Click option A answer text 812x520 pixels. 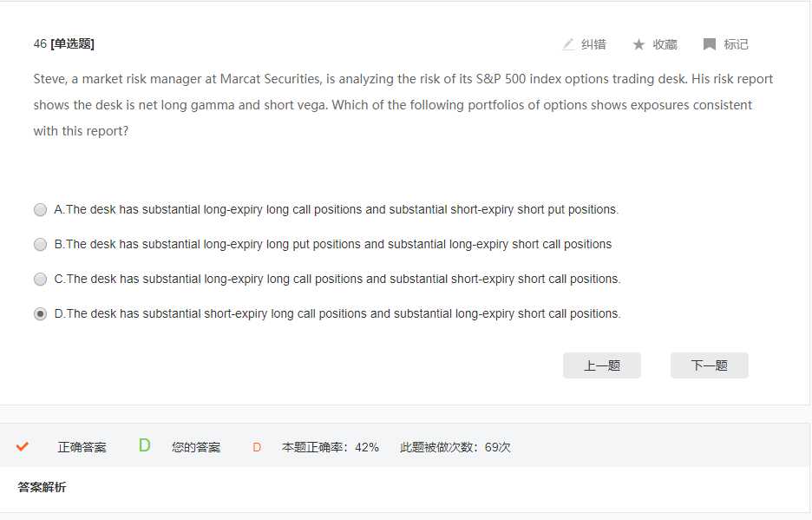336,209
